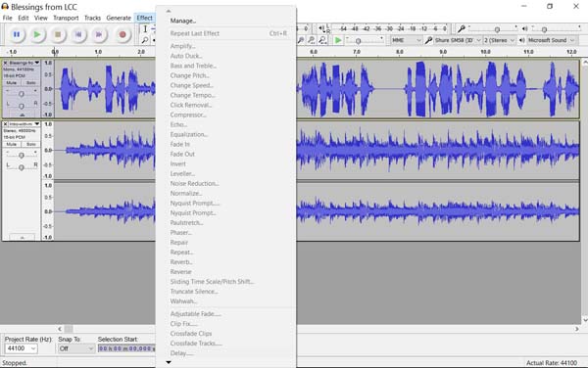Click the vertical scrollbar up arrow
The image size is (588, 368).
click(585, 63)
